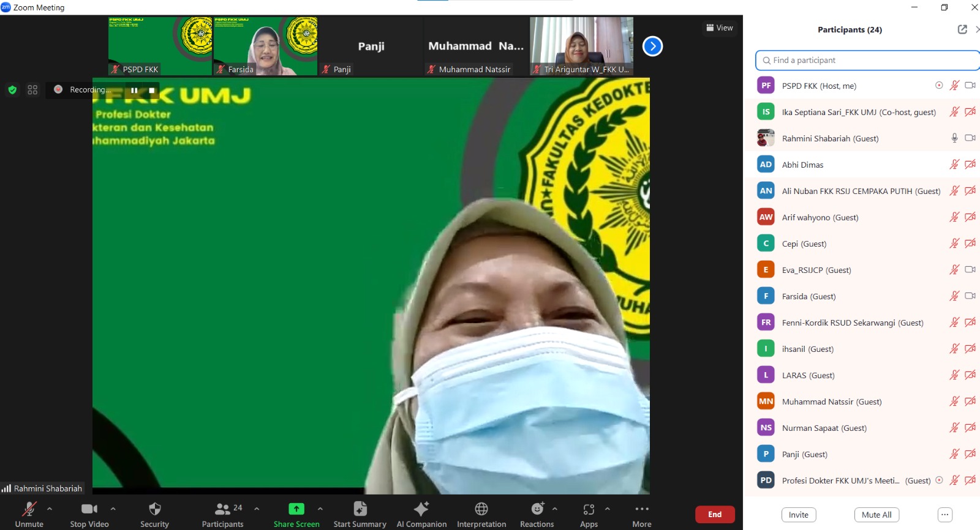Click recording indicator for Profesi Dokter FKK
This screenshot has width=980, height=530.
[939, 480]
